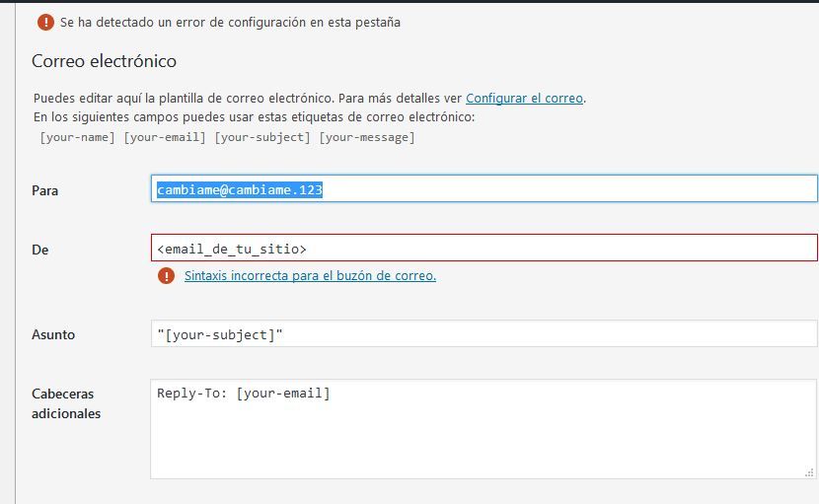Click the 'Asunto' field label
Screen dimensions: 819x504
tap(53, 334)
